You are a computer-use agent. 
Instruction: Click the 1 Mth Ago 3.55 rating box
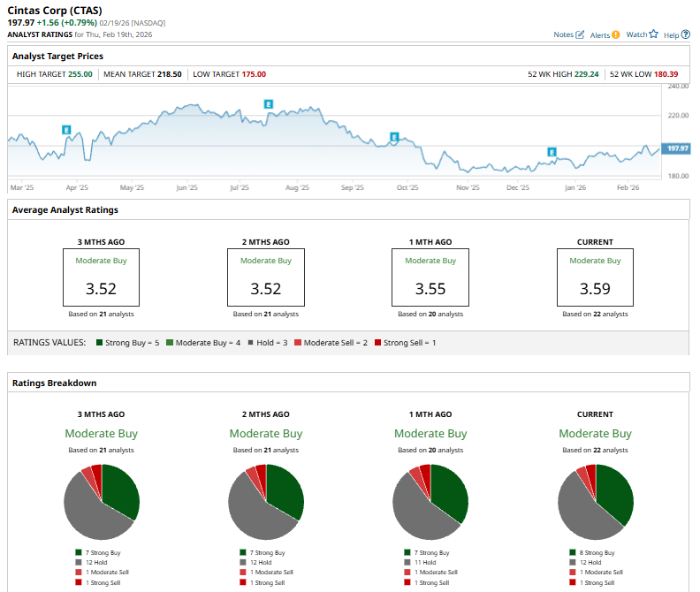click(430, 277)
